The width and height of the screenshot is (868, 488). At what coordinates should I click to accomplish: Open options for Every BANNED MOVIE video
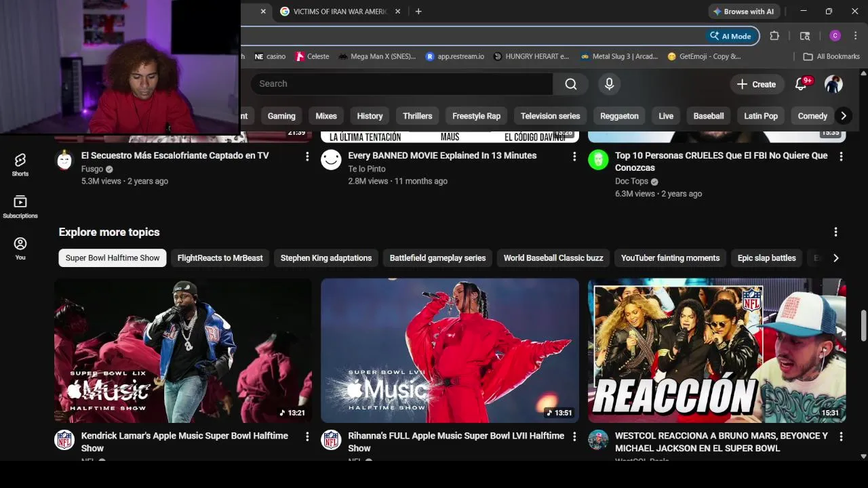pyautogui.click(x=574, y=157)
